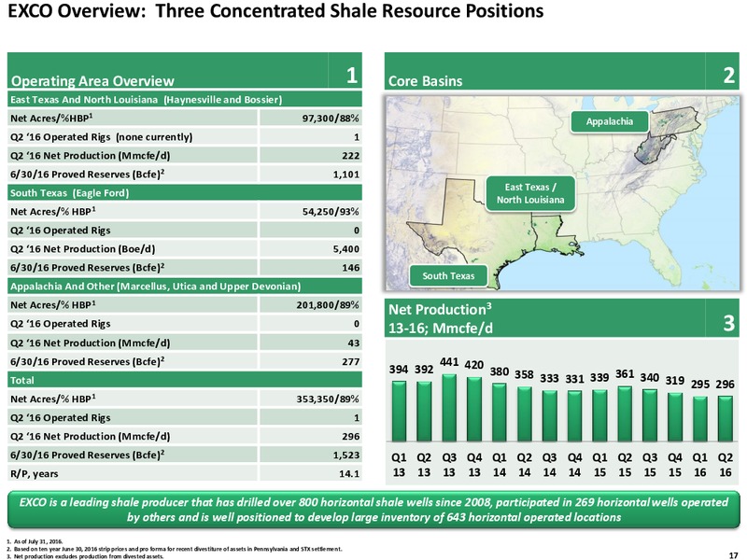
Task: Click the Q2 13 bar labeled 392
Action: pos(424,412)
